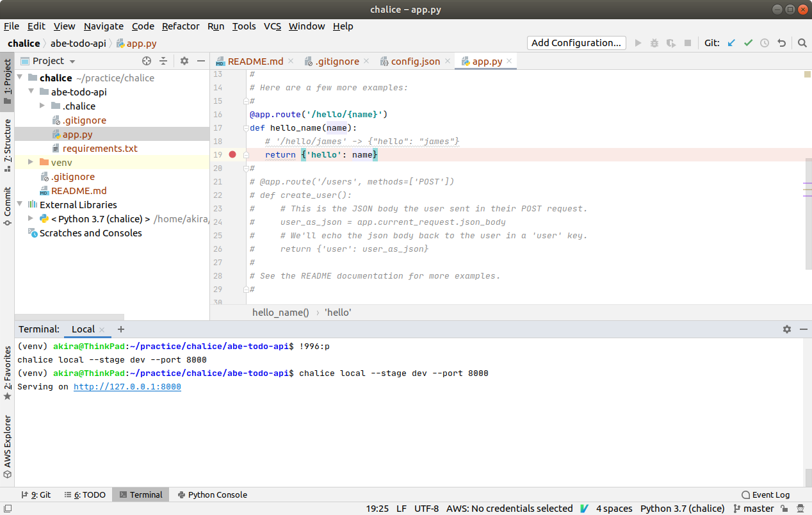
Task: Pull updates via the blue Git arrow icon
Action: click(731, 43)
